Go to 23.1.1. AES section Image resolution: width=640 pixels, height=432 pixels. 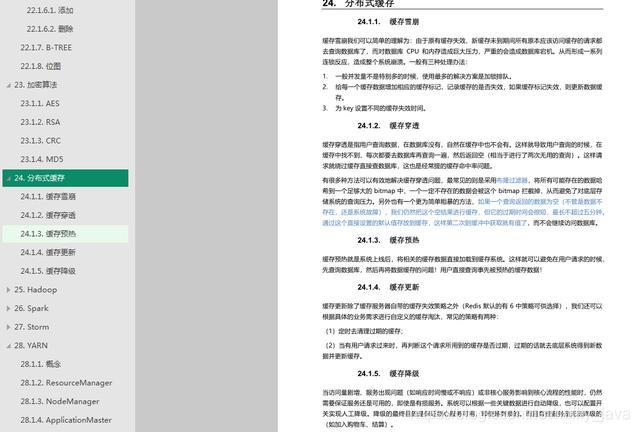tap(40, 103)
